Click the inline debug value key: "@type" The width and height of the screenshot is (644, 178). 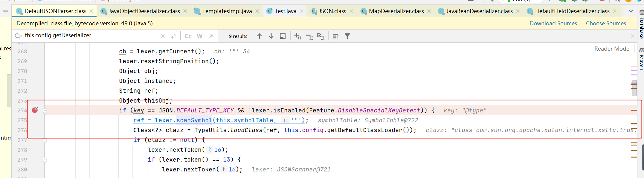465,110
